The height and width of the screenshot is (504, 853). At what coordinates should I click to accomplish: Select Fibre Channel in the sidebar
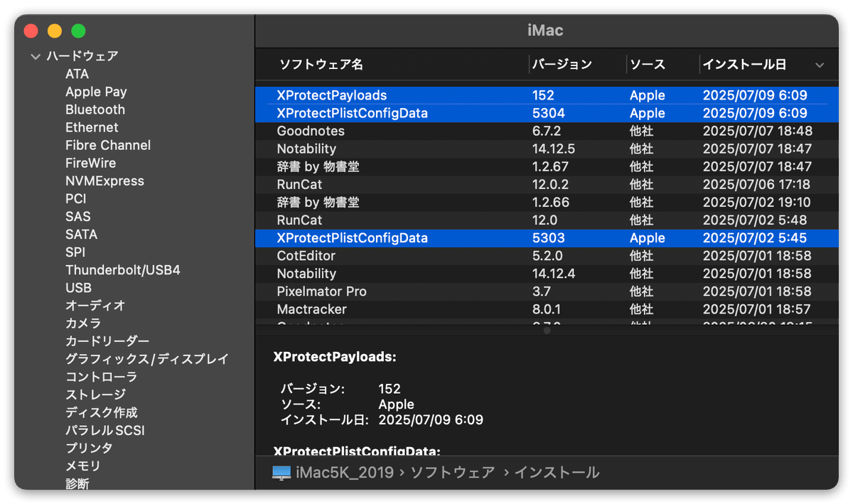(108, 145)
